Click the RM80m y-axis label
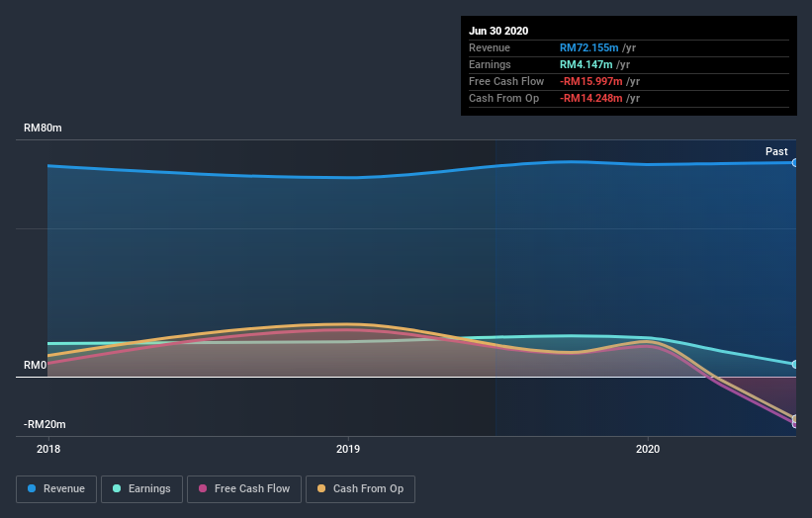Image resolution: width=812 pixels, height=518 pixels. (43, 128)
